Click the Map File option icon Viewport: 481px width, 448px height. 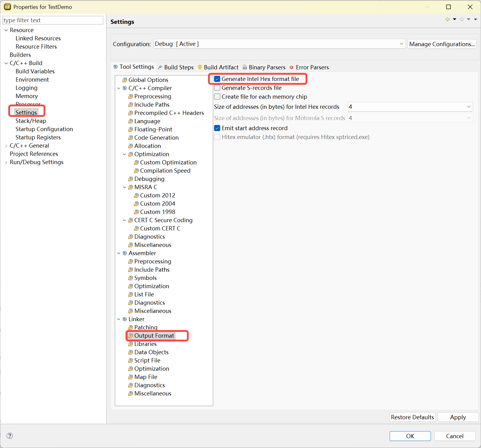coord(130,377)
